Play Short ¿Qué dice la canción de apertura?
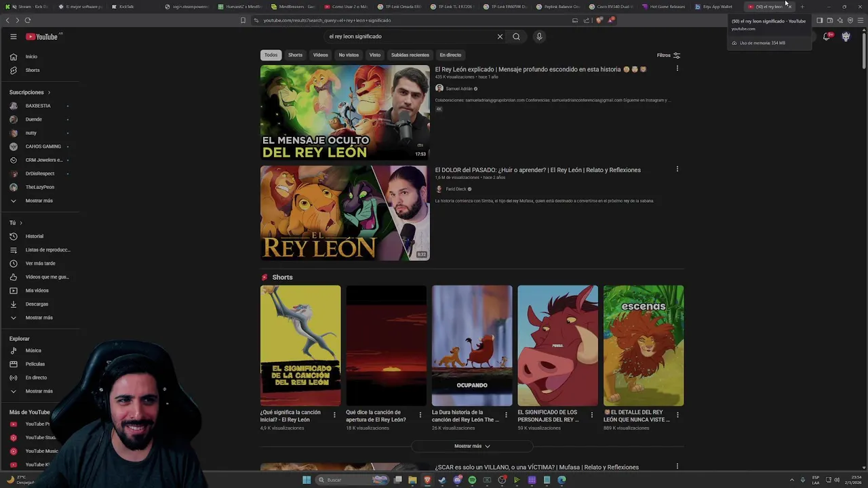The height and width of the screenshot is (488, 868). [387, 346]
